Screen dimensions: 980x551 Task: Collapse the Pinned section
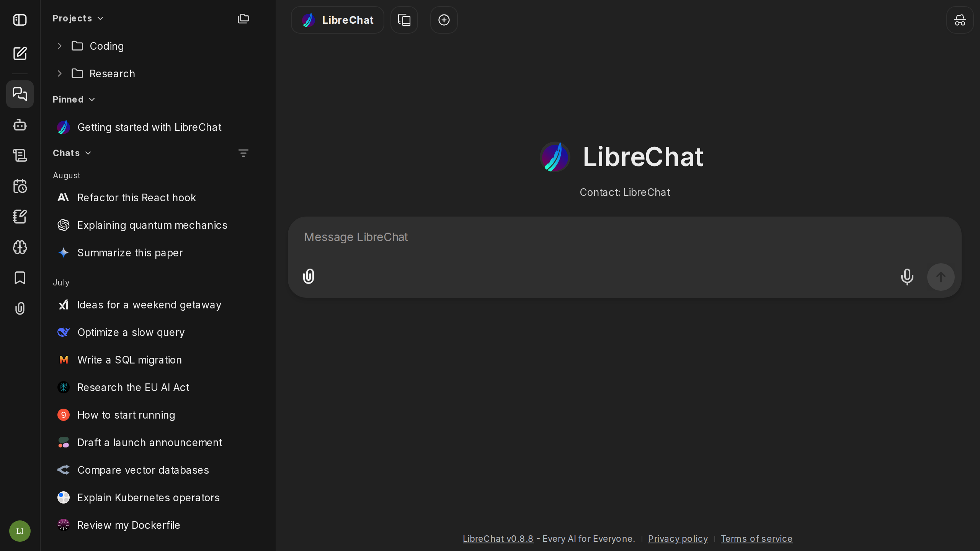point(74,99)
